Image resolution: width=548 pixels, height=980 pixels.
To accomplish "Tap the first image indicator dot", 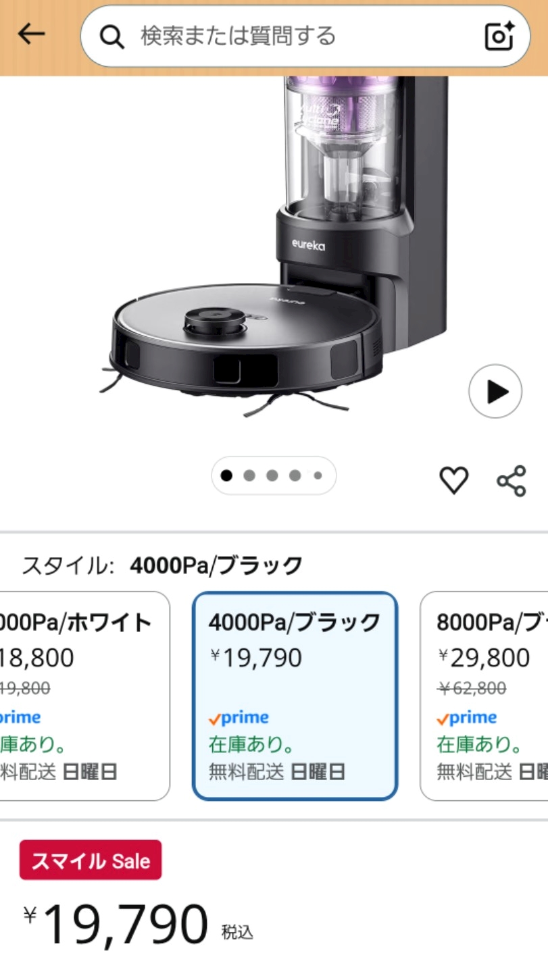I will click(x=226, y=475).
